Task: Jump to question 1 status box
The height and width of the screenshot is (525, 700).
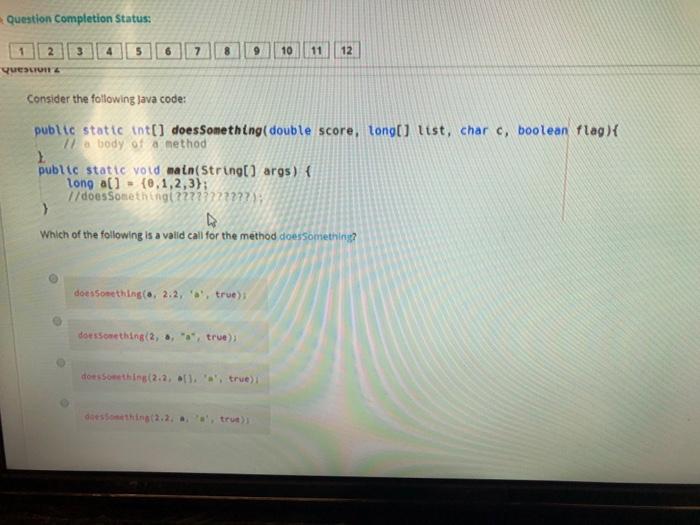Action: pos(21,51)
